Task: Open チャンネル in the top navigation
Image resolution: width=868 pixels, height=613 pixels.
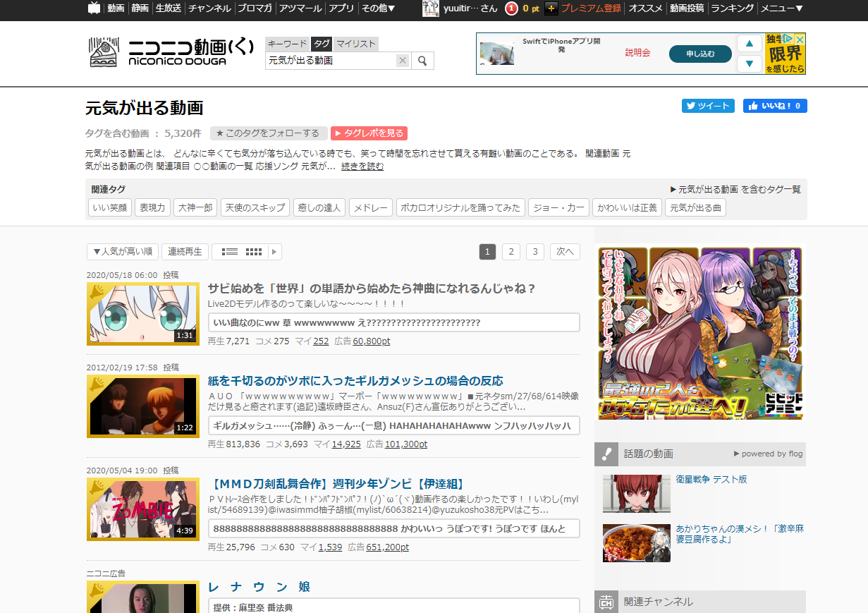Action: point(209,8)
